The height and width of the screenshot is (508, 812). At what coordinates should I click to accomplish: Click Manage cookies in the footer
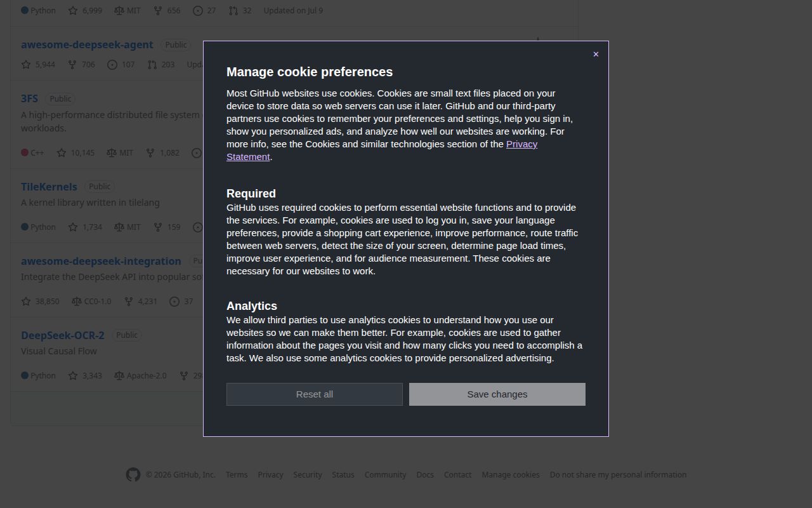tap(511, 475)
